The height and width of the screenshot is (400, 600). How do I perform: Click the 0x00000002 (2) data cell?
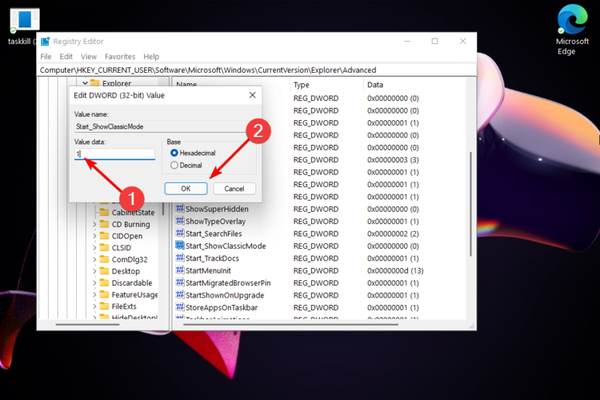pos(393,233)
